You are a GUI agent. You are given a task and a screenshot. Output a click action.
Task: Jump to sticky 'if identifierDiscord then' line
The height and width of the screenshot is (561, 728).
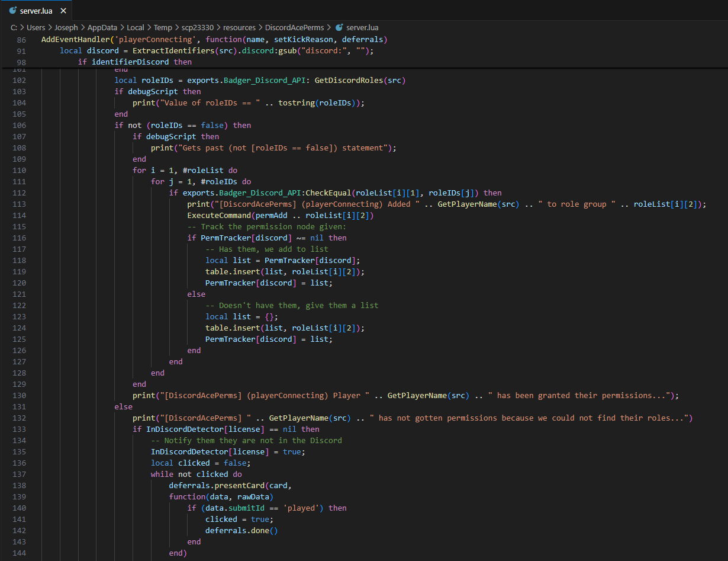click(x=134, y=62)
